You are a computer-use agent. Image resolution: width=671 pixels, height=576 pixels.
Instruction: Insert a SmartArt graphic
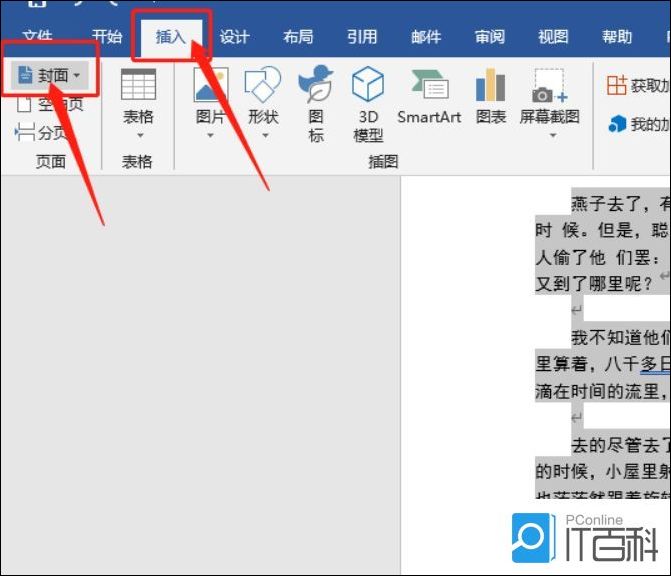429,96
